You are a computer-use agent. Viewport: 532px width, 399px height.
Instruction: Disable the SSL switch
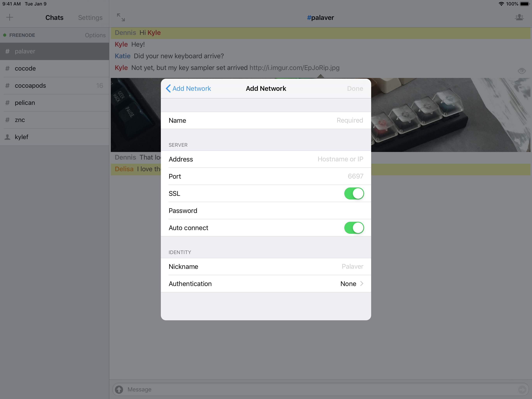coord(354,193)
